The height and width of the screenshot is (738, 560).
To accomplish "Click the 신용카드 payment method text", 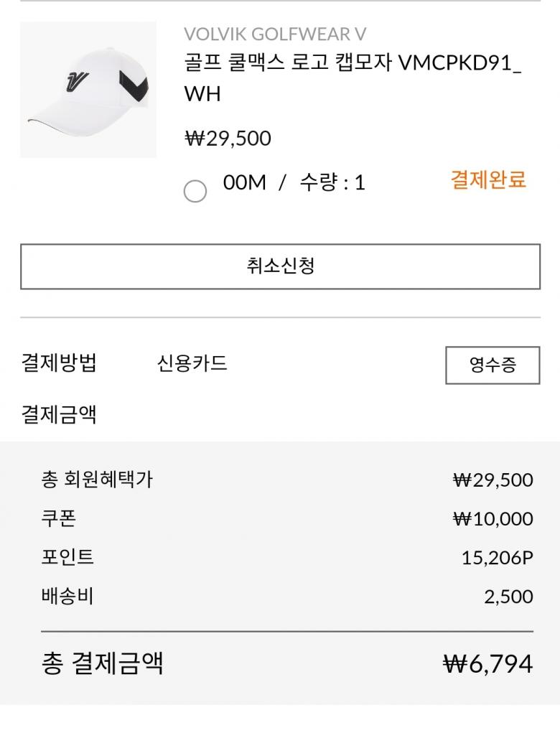I will click(x=192, y=363).
